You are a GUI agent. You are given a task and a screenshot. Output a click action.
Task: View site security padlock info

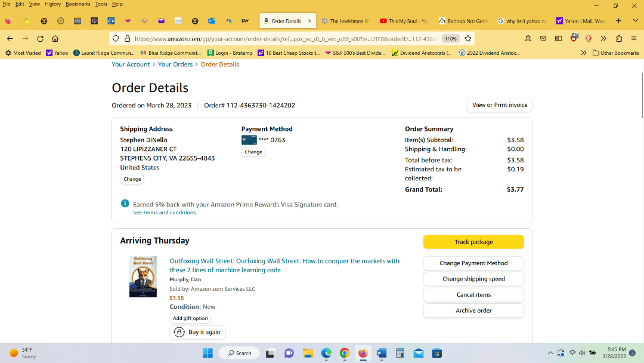click(128, 39)
